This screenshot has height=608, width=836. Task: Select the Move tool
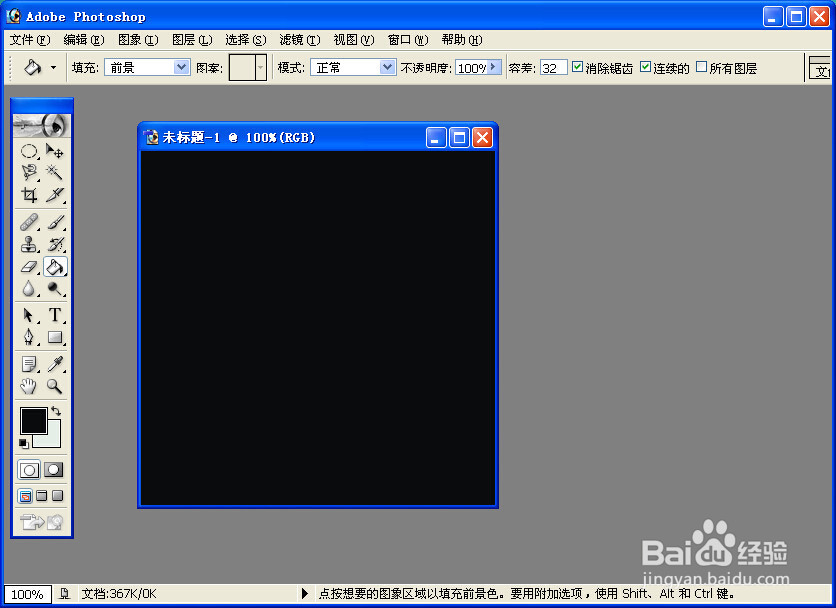click(56, 150)
